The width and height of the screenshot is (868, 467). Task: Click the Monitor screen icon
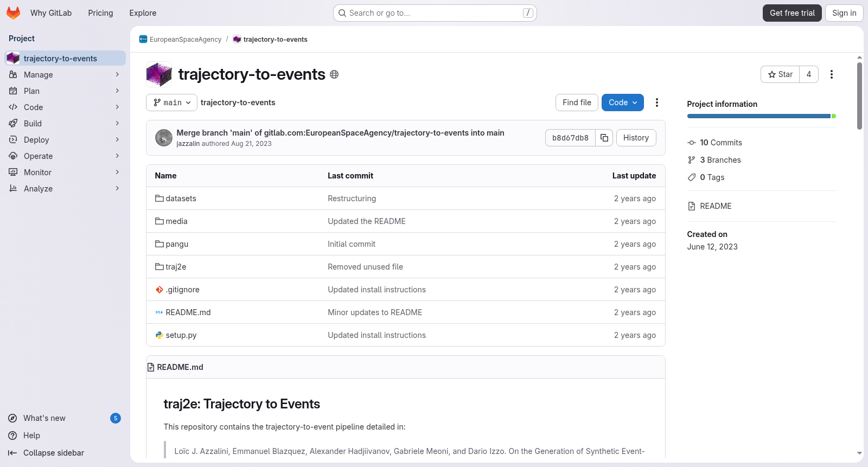(13, 172)
